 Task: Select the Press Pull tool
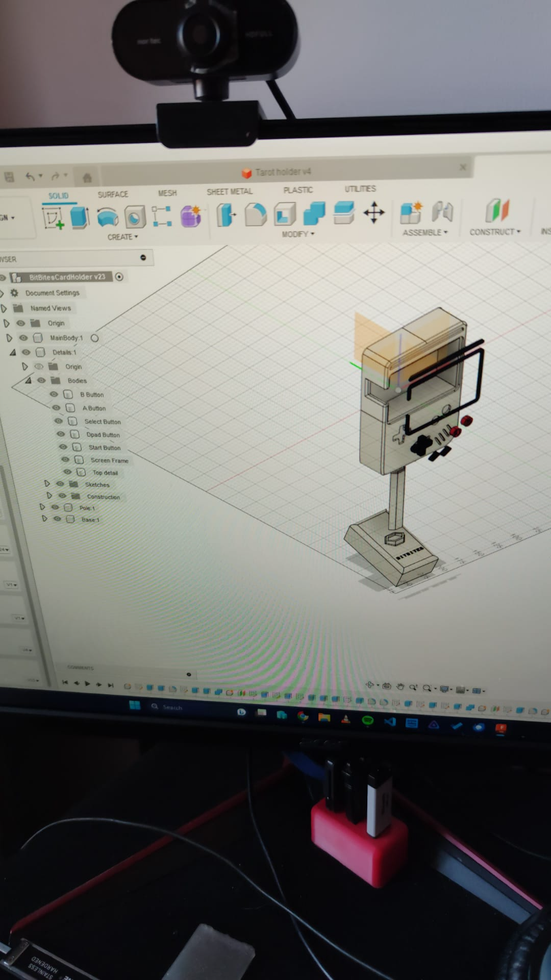tap(226, 214)
